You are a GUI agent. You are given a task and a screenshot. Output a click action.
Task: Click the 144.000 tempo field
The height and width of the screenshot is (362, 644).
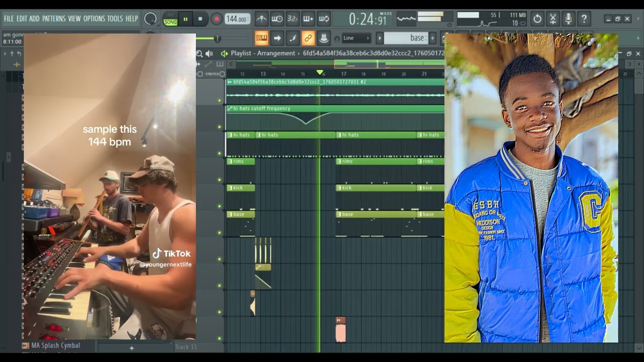coord(237,19)
